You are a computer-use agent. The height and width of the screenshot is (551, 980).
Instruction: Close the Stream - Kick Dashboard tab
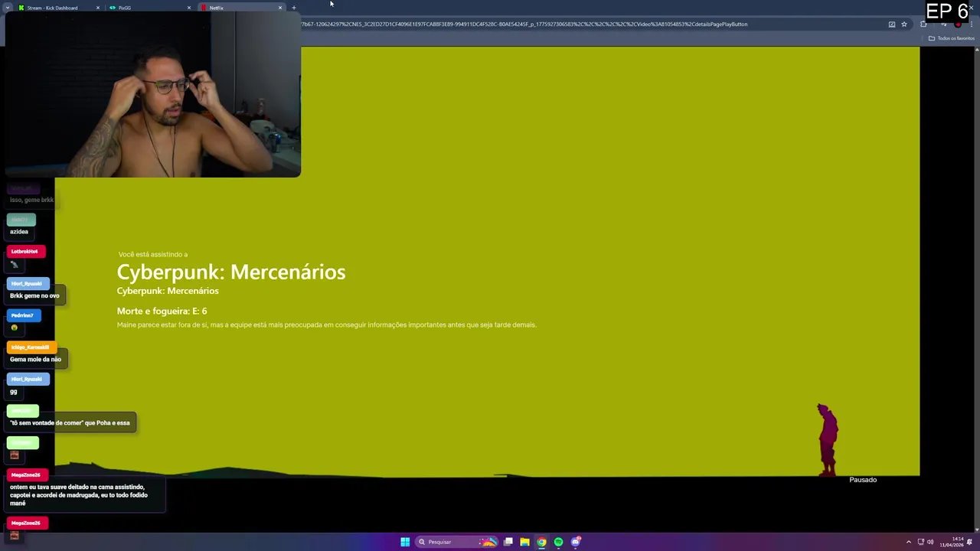98,8
